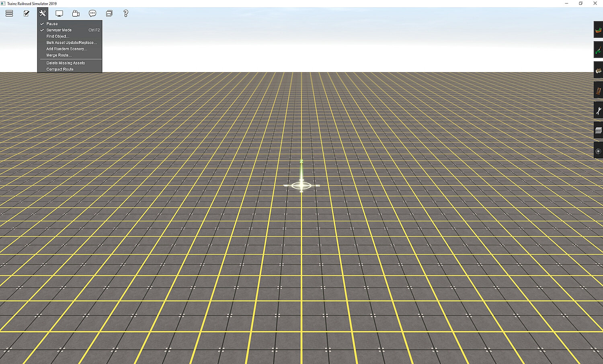603x364 pixels.
Task: Open the Tools wrench side tab
Action: pyautogui.click(x=598, y=110)
